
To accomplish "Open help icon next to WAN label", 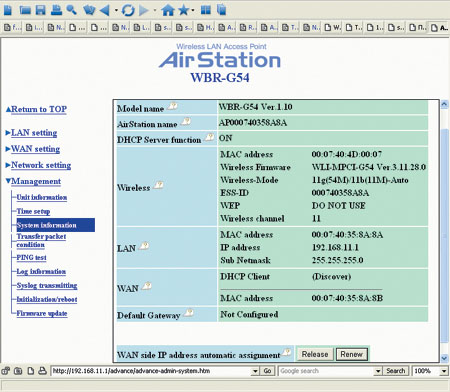I will (147, 286).
